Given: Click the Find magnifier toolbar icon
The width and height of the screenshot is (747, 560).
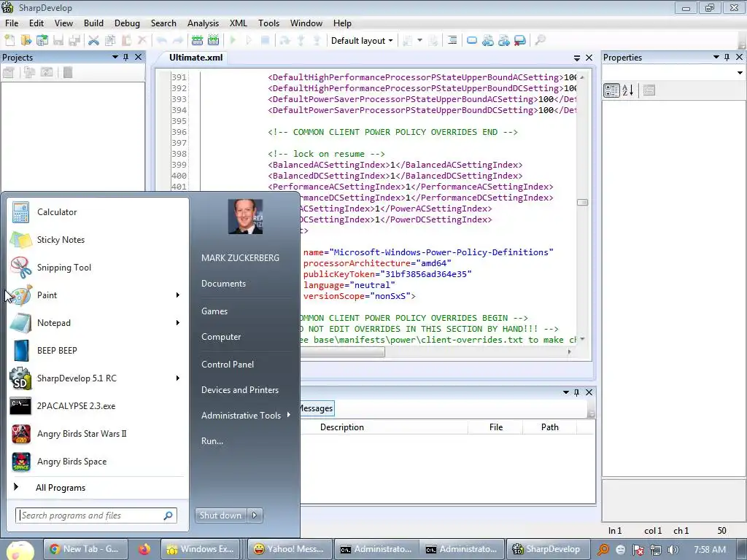Looking at the screenshot, I should coord(540,41).
